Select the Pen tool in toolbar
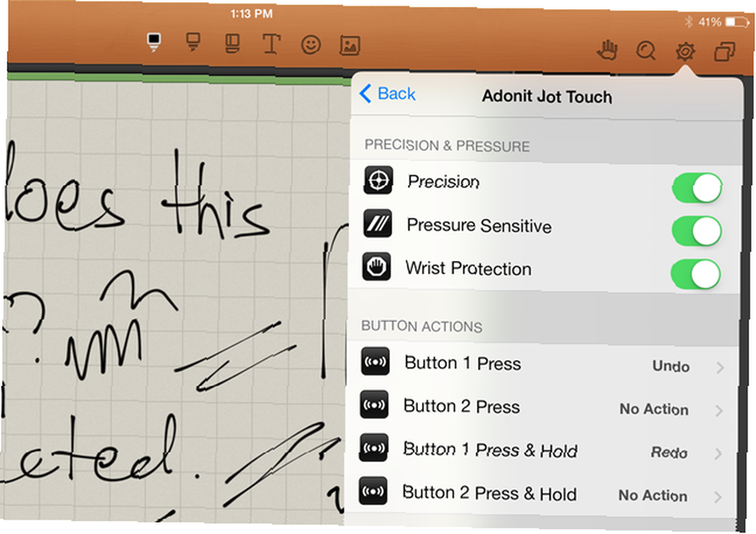This screenshot has width=756, height=534. click(x=153, y=42)
